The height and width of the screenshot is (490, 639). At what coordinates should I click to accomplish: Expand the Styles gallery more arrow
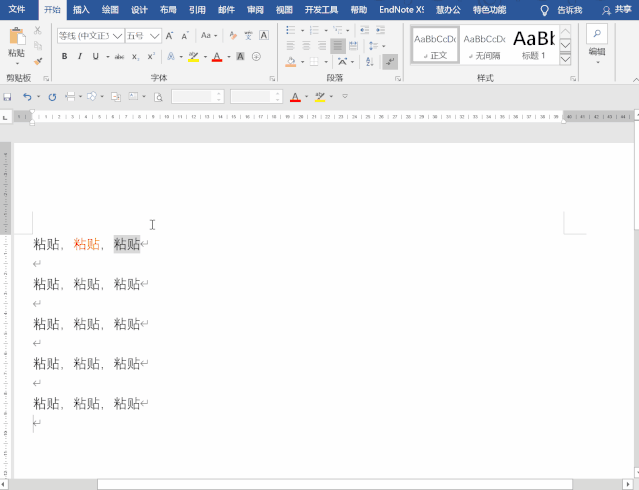[x=565, y=59]
